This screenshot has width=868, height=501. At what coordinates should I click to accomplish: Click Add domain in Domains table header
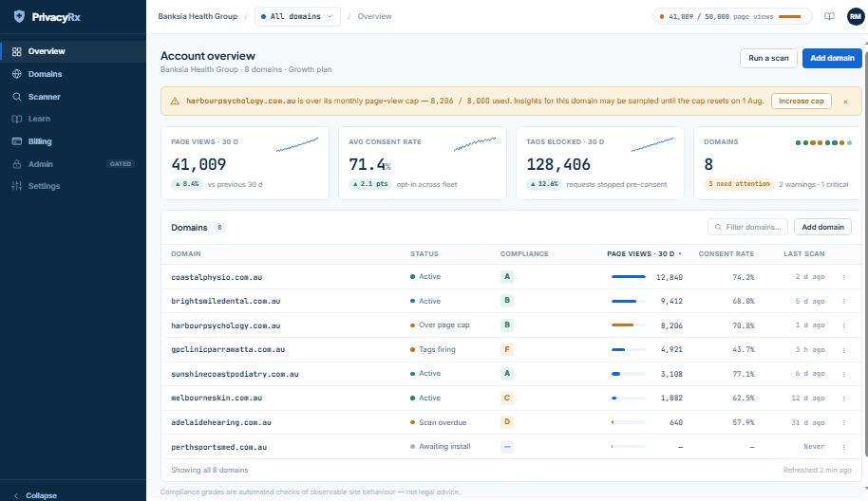822,227
